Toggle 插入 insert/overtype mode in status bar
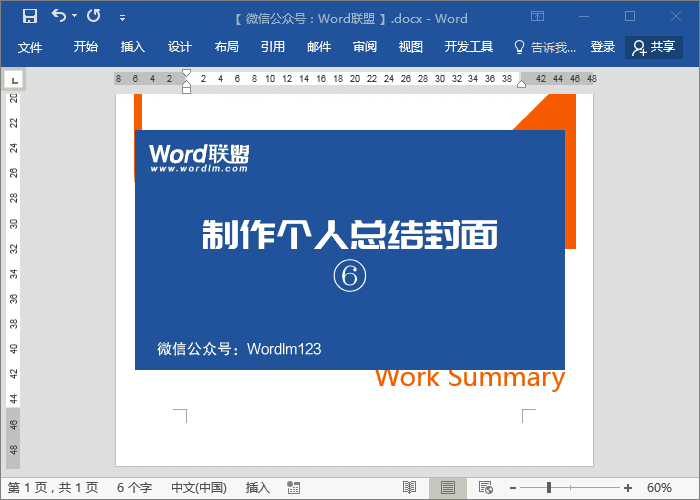Screen dimensions: 700x500 tap(258, 488)
